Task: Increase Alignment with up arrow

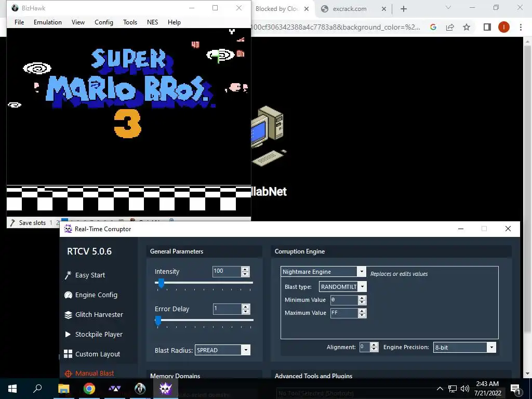Action: point(374,345)
